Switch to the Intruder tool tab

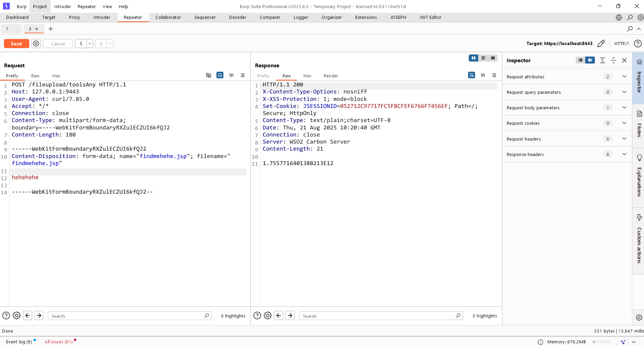pos(102,17)
